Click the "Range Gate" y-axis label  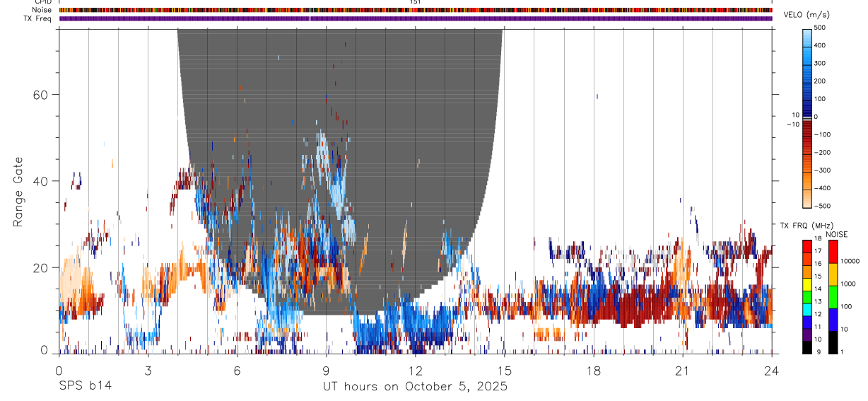(18, 192)
